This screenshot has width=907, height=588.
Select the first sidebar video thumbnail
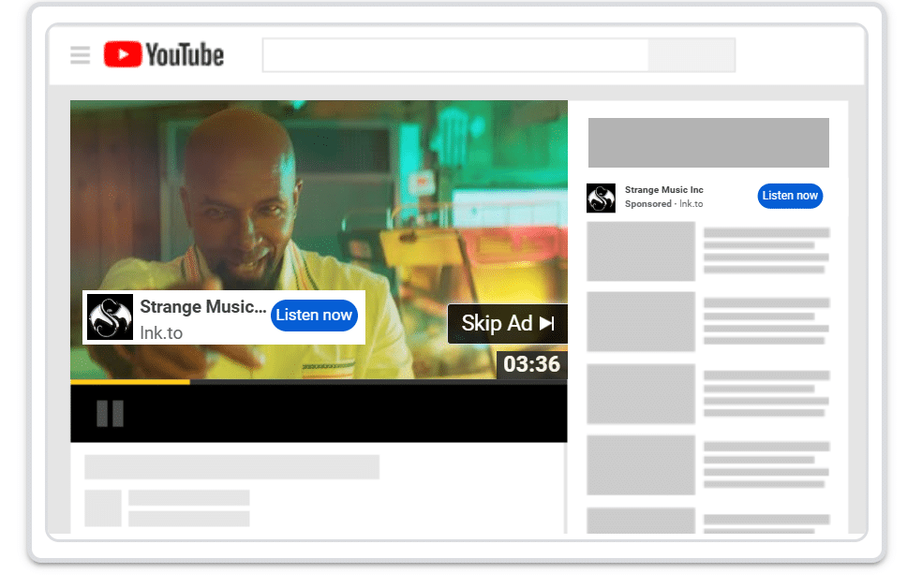coord(640,251)
